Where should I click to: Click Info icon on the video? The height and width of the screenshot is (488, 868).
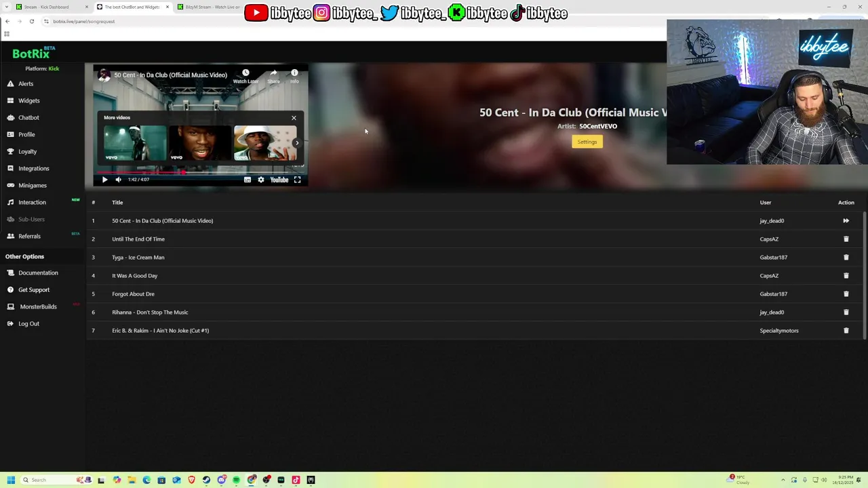294,76
